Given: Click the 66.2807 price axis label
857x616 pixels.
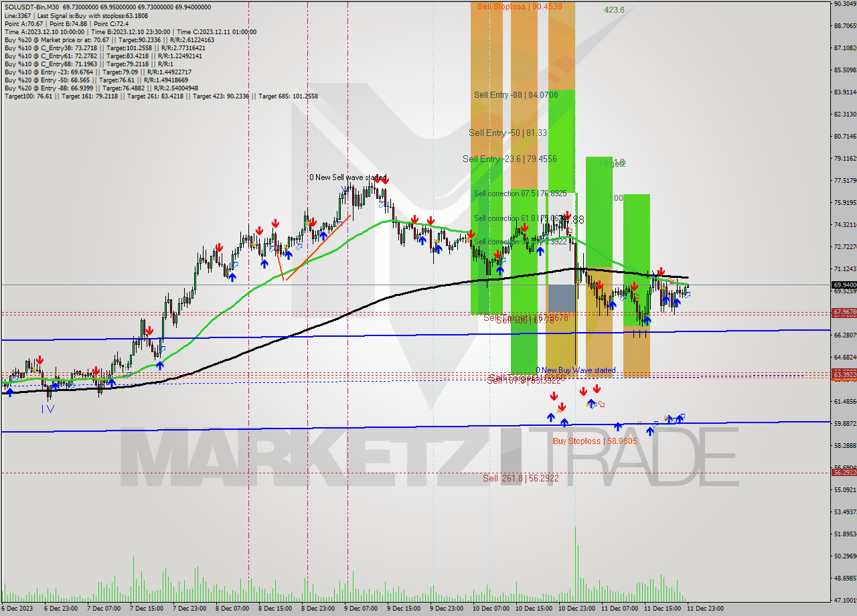Looking at the screenshot, I should 845,335.
